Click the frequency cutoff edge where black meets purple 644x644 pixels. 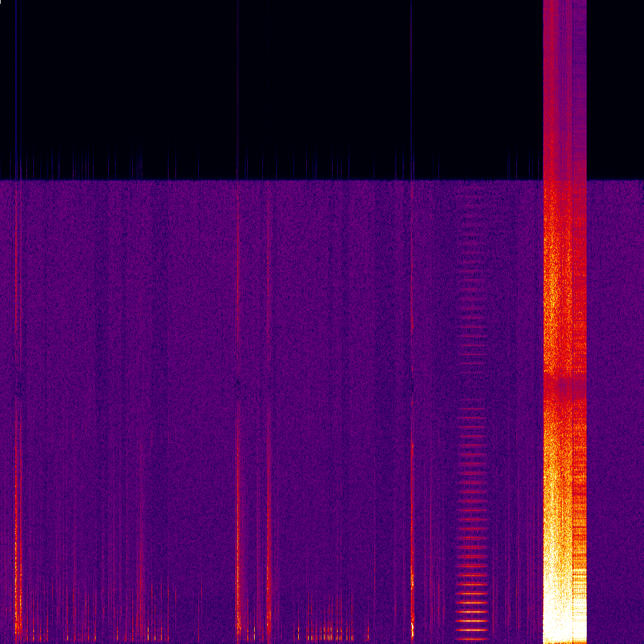tap(314, 180)
